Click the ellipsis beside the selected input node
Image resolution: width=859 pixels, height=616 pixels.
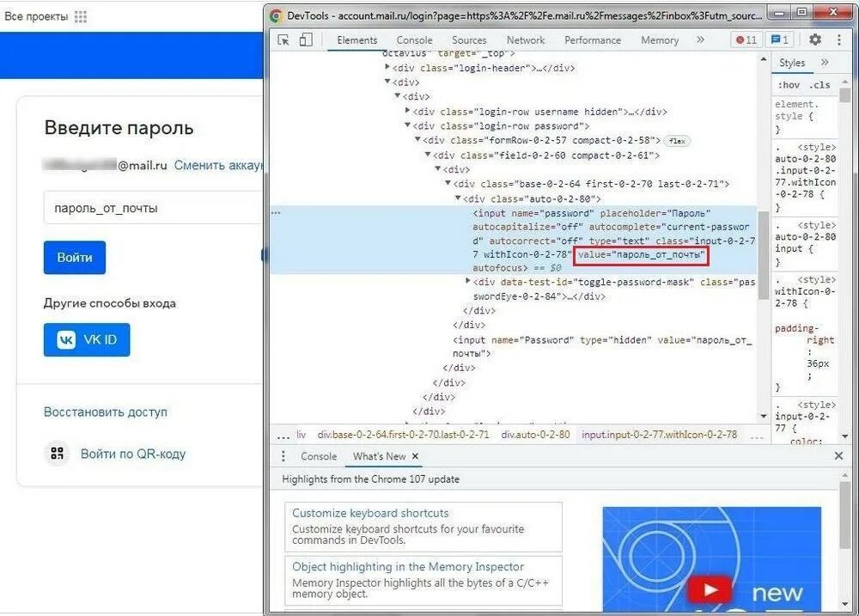pyautogui.click(x=276, y=213)
